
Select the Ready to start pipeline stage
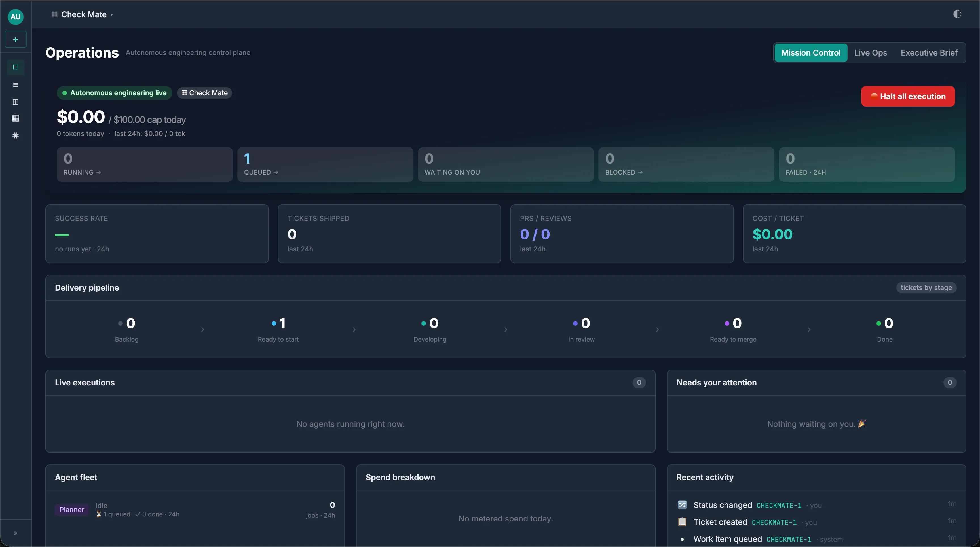(x=278, y=330)
